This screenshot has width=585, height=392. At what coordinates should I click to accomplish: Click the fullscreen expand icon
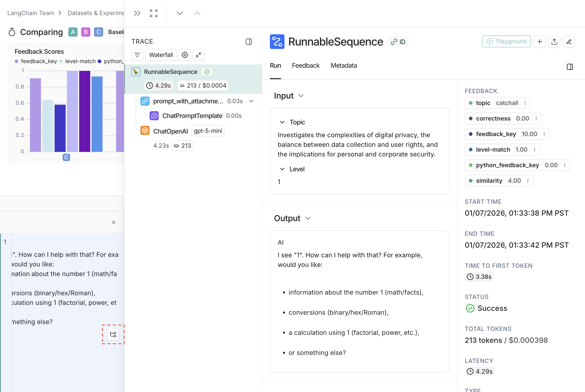click(153, 13)
